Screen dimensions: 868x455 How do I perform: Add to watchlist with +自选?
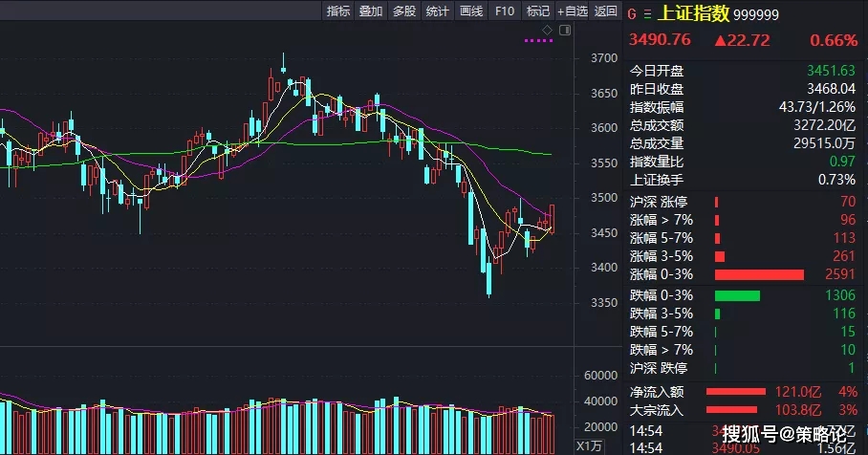[573, 11]
